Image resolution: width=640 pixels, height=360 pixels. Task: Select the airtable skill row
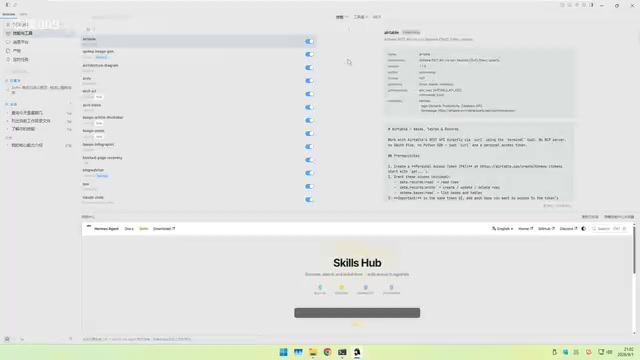(x=199, y=41)
